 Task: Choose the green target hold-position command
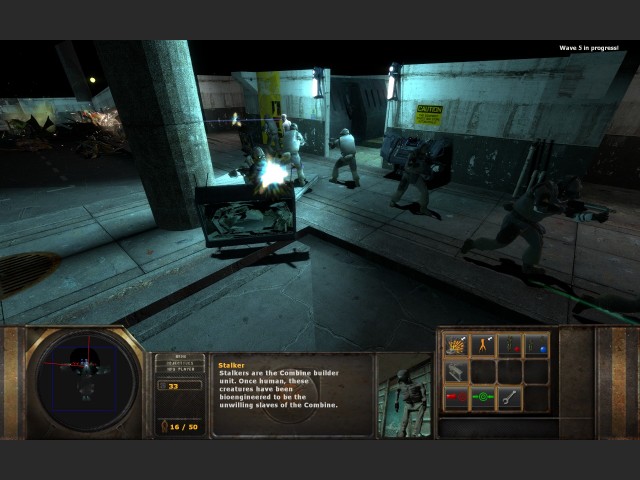483,398
